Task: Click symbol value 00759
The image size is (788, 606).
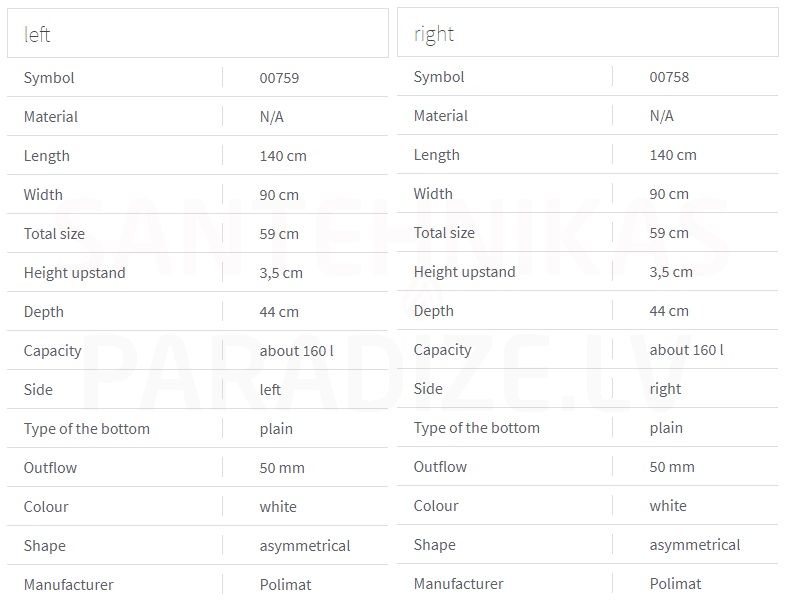Action: click(x=279, y=78)
